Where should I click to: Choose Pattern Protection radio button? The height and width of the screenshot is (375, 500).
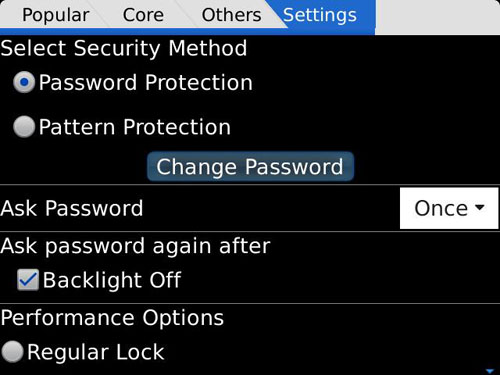tap(24, 127)
